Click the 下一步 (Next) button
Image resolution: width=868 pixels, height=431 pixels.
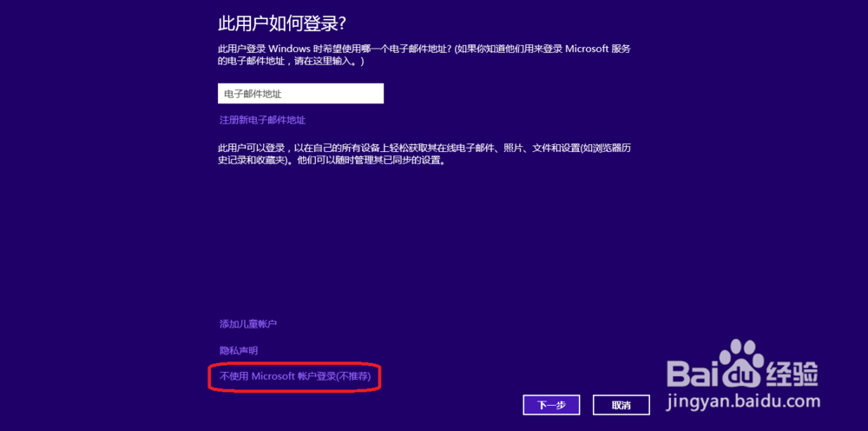551,405
